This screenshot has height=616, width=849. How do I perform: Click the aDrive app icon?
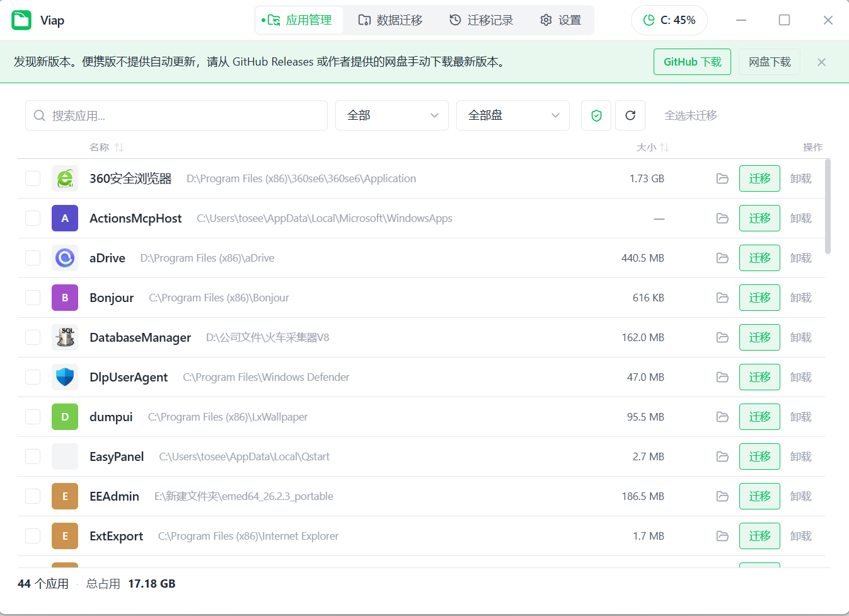click(x=65, y=258)
